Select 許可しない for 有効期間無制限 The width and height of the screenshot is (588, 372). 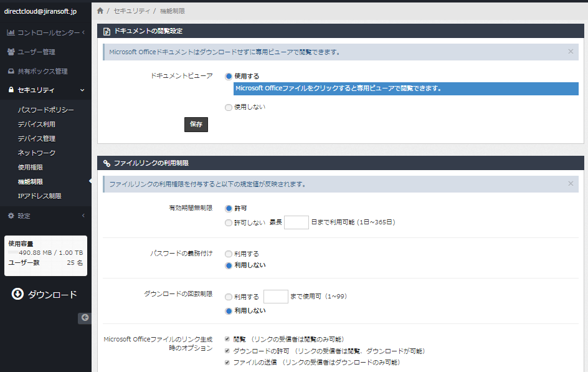click(x=229, y=222)
